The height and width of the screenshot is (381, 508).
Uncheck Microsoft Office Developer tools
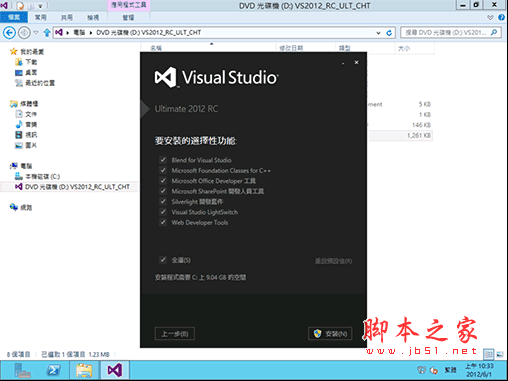(163, 180)
